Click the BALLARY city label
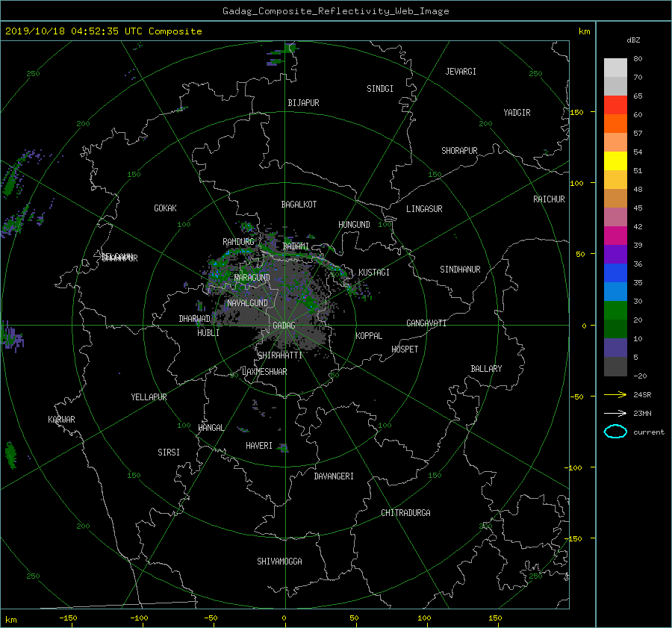 point(486,369)
